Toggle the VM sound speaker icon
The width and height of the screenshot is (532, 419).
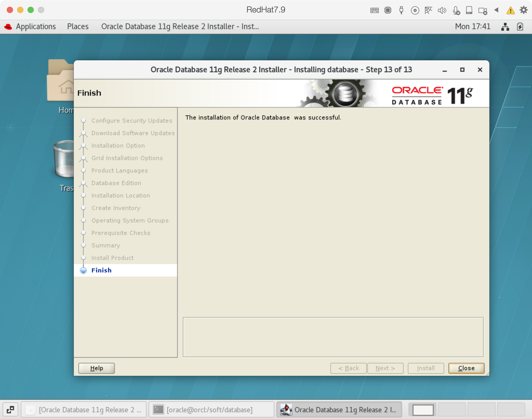(x=442, y=10)
